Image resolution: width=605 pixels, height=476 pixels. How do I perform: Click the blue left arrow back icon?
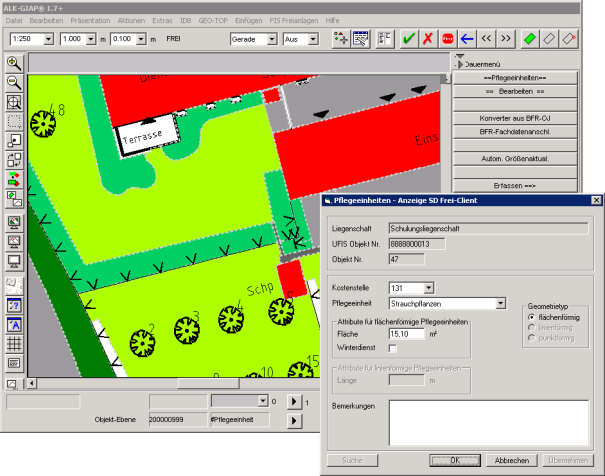467,39
